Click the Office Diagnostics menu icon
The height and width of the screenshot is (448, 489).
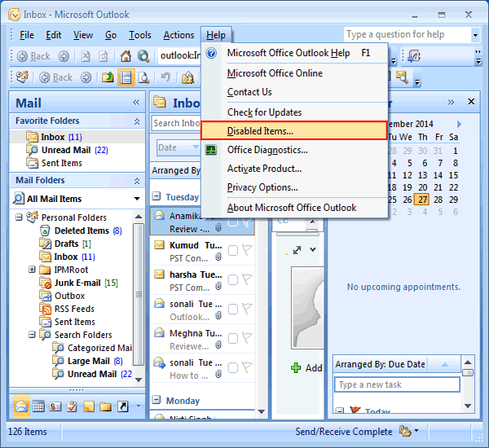[x=211, y=150]
